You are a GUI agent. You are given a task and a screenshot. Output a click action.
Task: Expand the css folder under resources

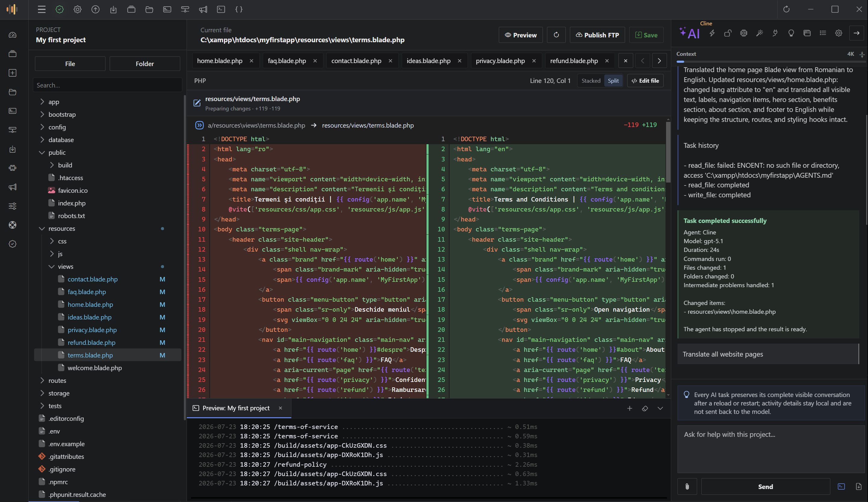(52, 241)
